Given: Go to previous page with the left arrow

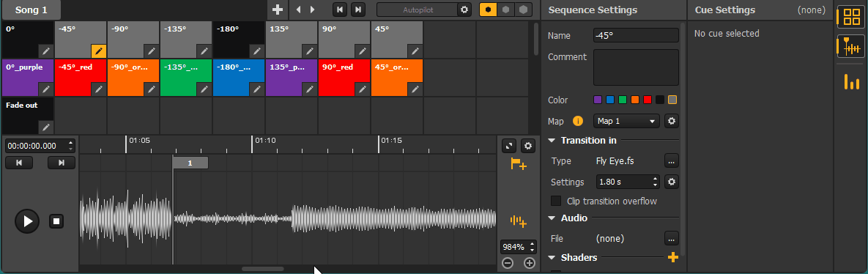Looking at the screenshot, I should point(298,10).
